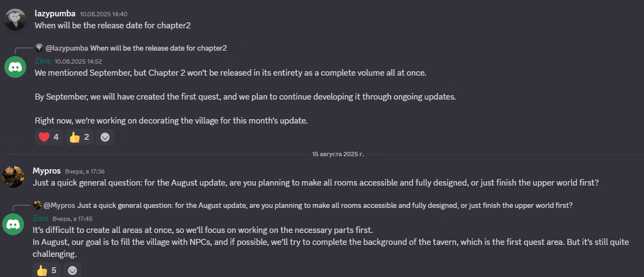The image size is (644, 277).
Task: Add a reaction to the tavern message
Action: [72, 270]
